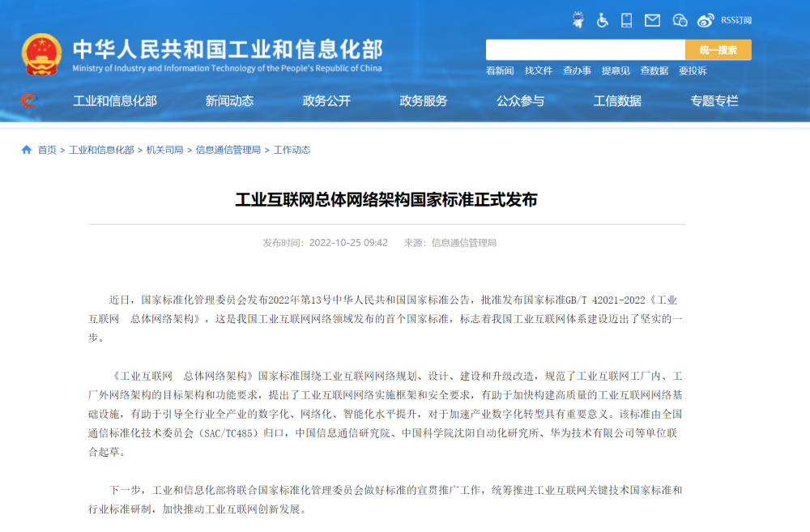This screenshot has width=810, height=532.
Task: Click the 要投诉 quick link
Action: tap(693, 71)
